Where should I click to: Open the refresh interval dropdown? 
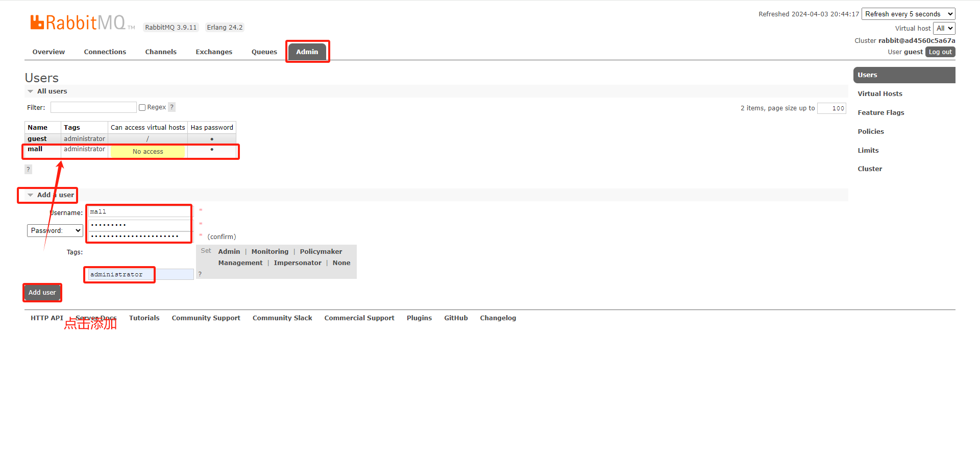908,14
